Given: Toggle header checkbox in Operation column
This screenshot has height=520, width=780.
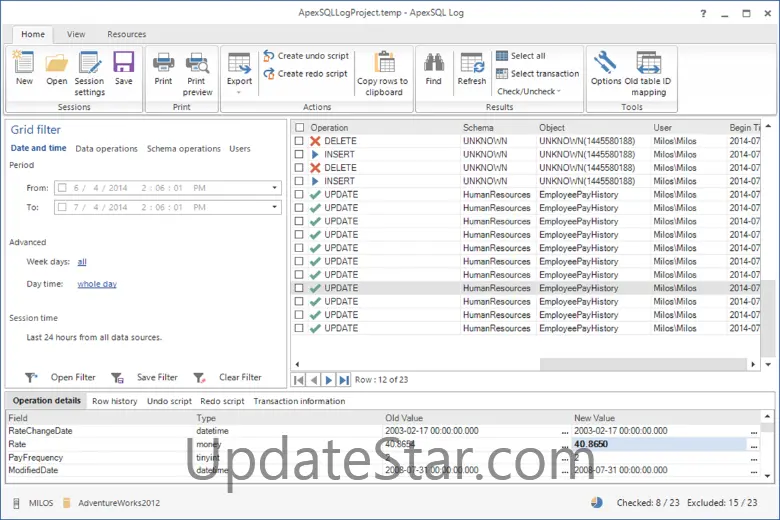Looking at the screenshot, I should tap(299, 128).
